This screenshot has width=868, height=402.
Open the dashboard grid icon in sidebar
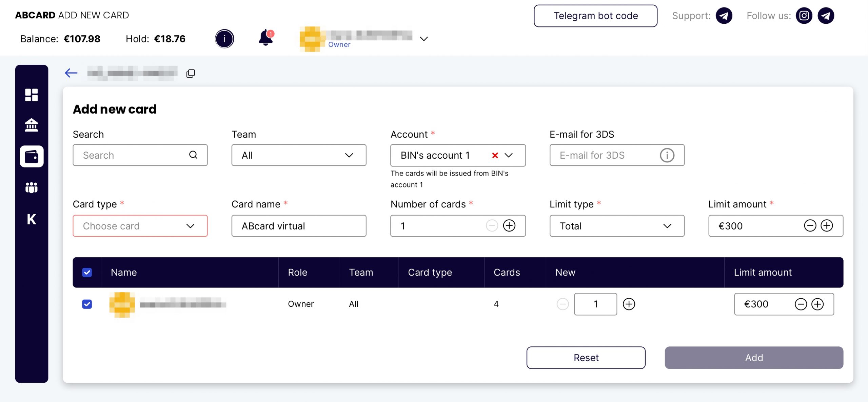32,95
